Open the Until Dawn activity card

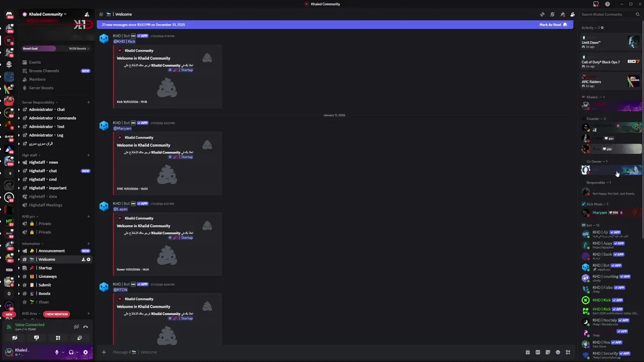click(x=611, y=42)
